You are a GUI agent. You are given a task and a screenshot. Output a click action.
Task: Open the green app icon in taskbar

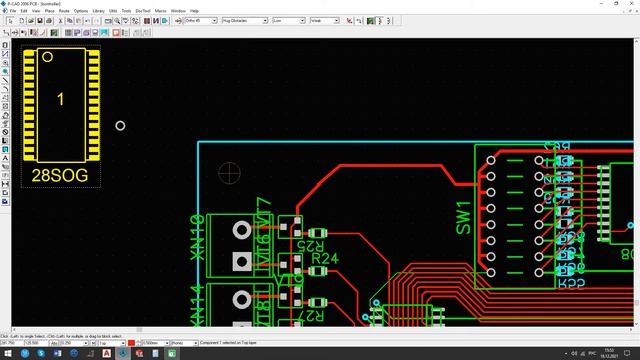coord(172,353)
